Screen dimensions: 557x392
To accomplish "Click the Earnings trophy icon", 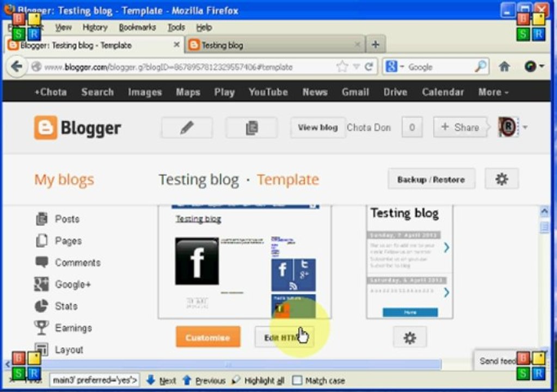I will click(x=41, y=327).
